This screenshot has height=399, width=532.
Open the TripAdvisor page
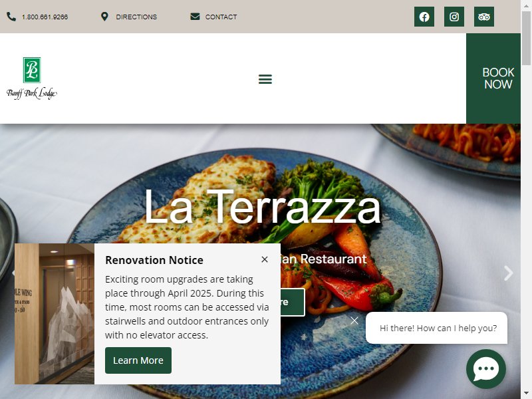484,17
